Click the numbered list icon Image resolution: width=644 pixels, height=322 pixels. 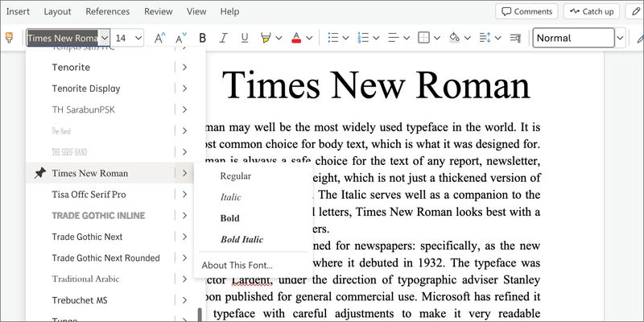363,38
